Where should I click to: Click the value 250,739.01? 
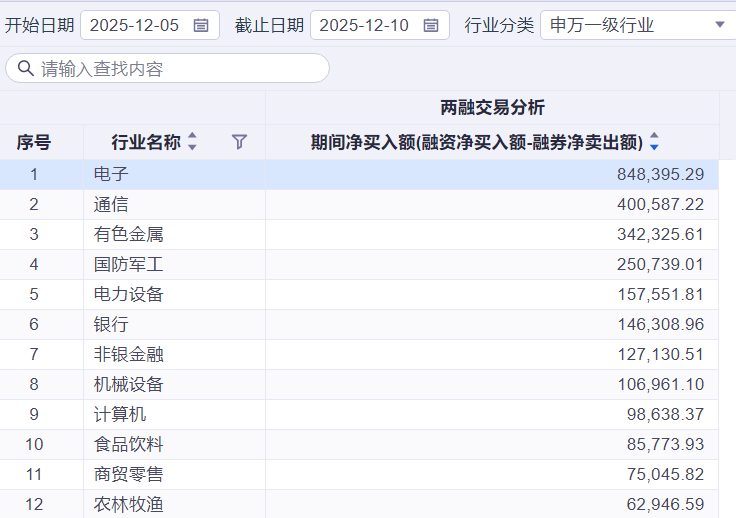click(x=660, y=265)
